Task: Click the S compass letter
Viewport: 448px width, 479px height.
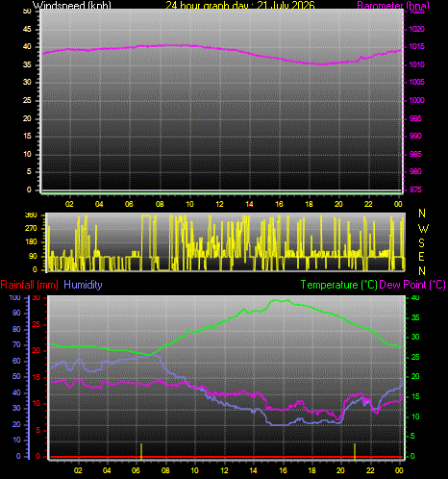Action: click(422, 243)
